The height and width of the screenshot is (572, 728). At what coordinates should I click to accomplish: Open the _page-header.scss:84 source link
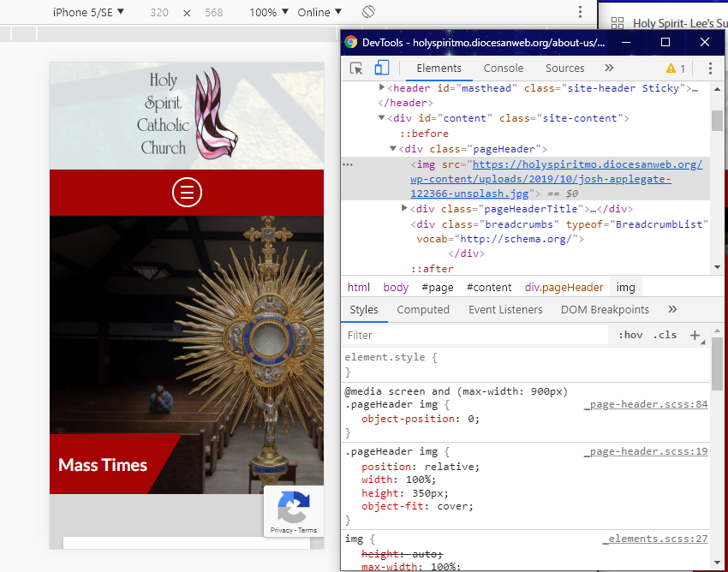(x=646, y=404)
